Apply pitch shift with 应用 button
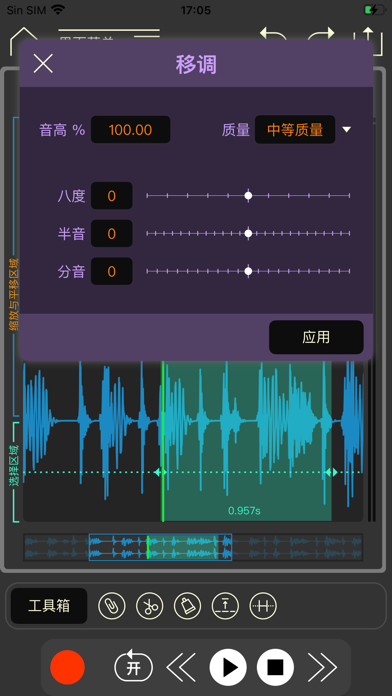The width and height of the screenshot is (392, 696). 316,337
